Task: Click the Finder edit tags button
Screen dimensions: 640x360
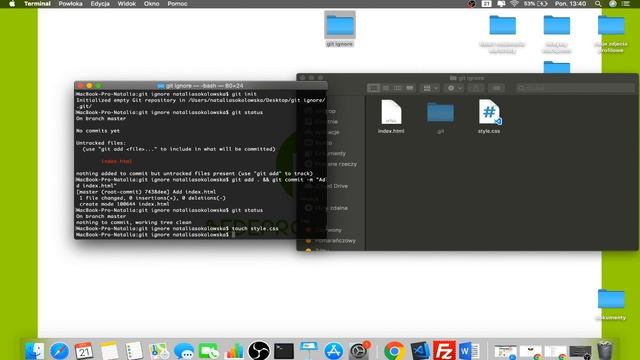Action: [x=496, y=88]
